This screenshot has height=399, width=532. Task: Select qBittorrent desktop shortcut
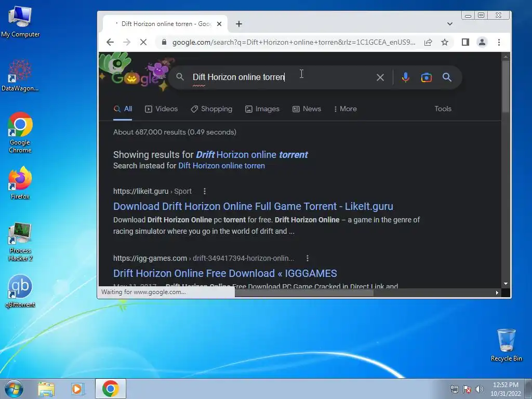coord(20,291)
